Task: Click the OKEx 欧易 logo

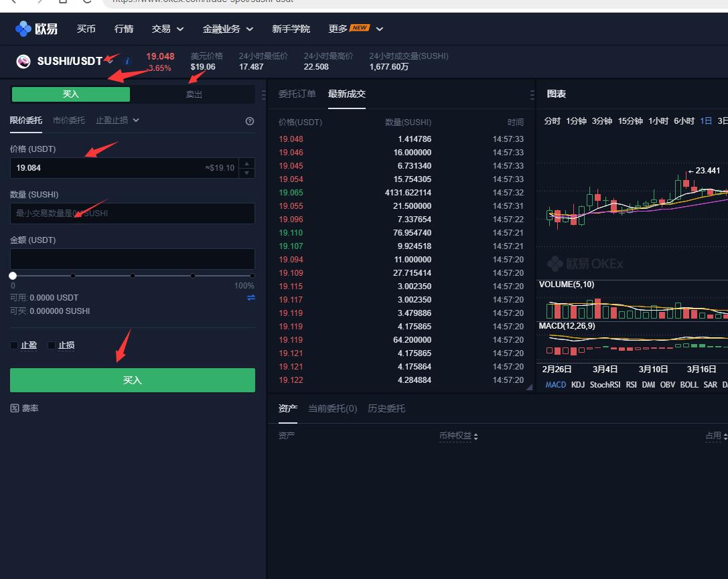Action: point(36,29)
